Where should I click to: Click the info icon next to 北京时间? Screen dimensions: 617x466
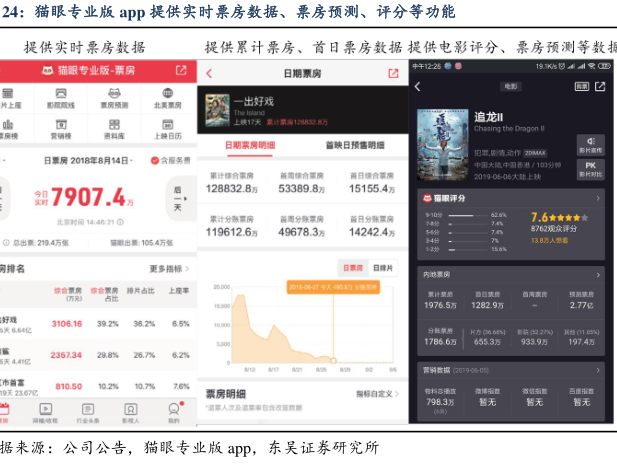120,222
